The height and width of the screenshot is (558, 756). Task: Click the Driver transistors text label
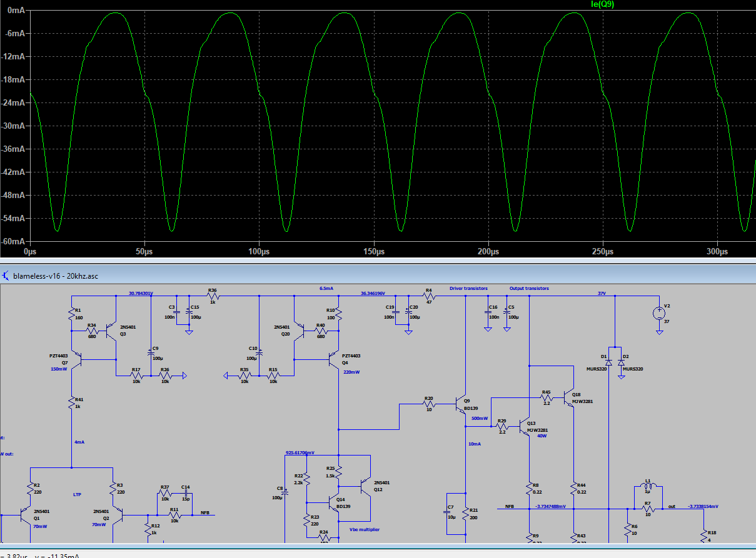pos(468,288)
